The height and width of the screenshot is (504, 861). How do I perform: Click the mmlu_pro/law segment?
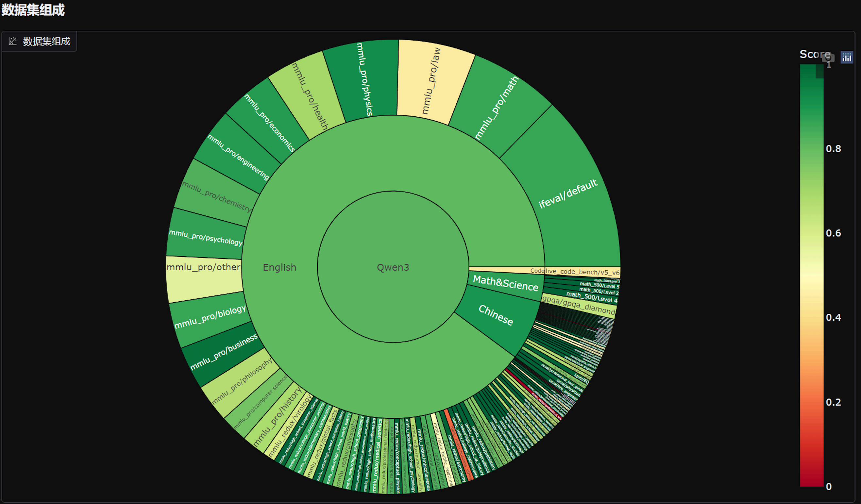point(431,81)
